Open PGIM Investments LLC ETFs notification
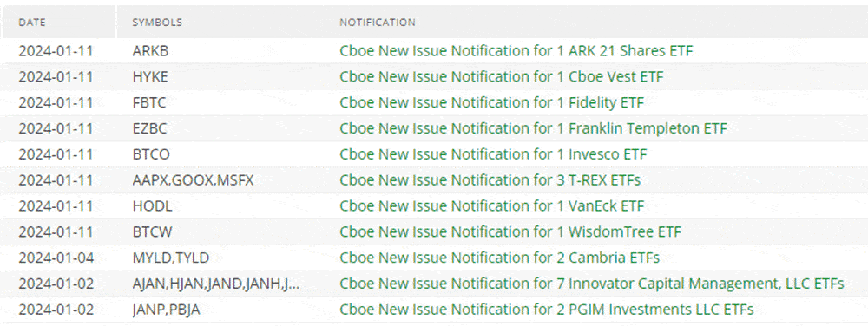868x326 pixels. 546,310
